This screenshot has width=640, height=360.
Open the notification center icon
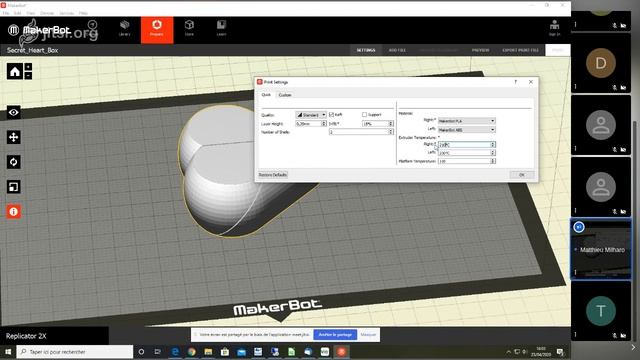tap(560, 351)
